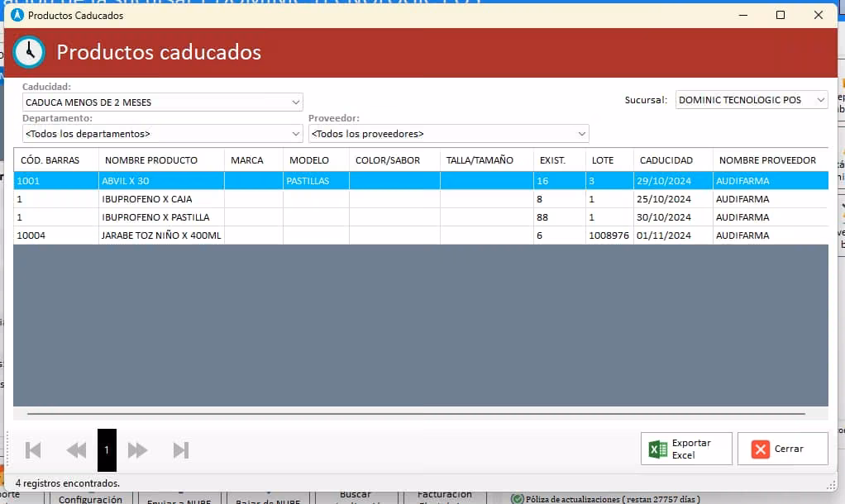Click the MARCA column header
The image size is (845, 504).
click(x=254, y=160)
